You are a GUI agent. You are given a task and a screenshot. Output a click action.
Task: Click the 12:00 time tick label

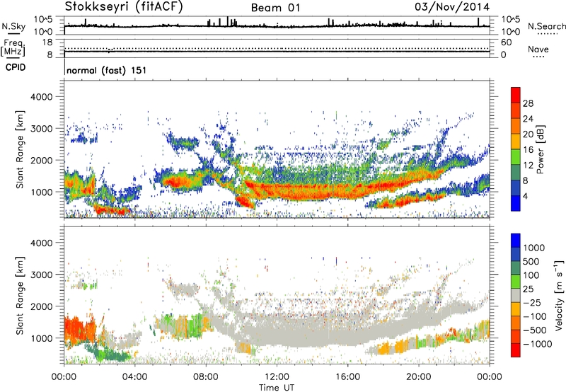[x=277, y=377]
